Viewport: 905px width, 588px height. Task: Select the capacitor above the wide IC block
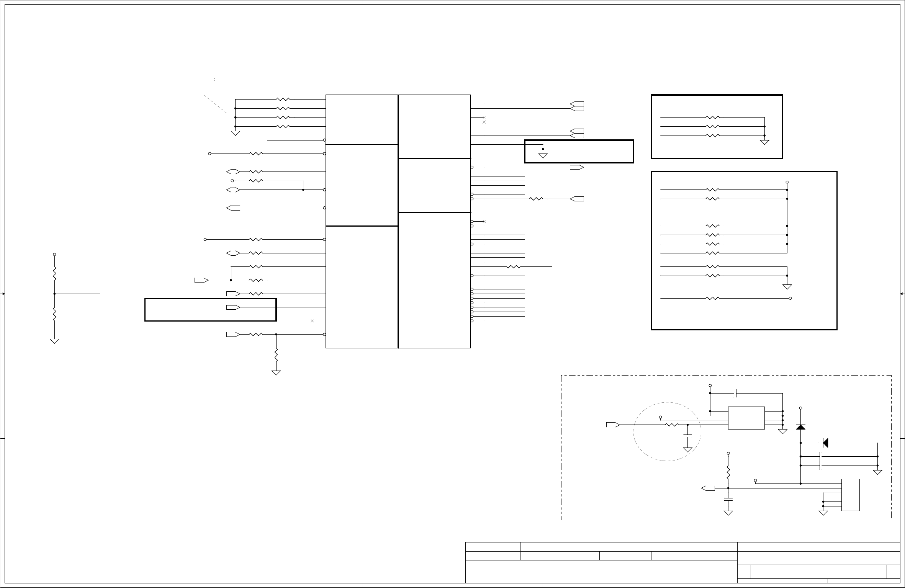click(735, 393)
